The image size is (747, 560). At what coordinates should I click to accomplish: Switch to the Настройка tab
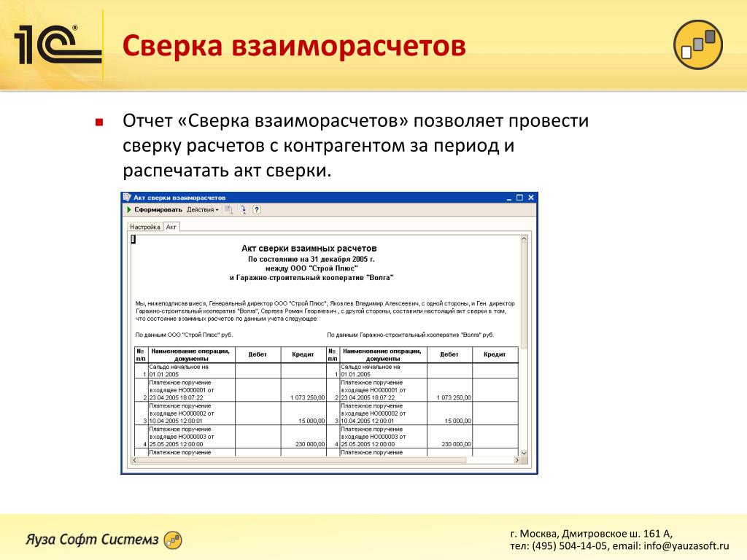point(145,227)
